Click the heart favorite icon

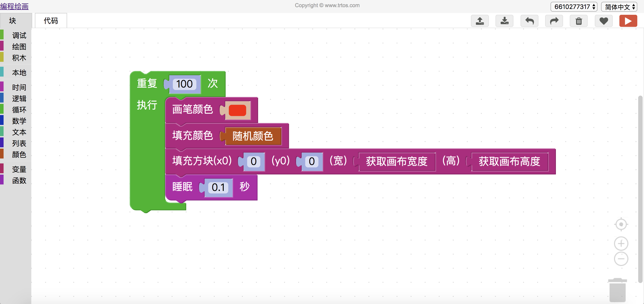pyautogui.click(x=604, y=21)
